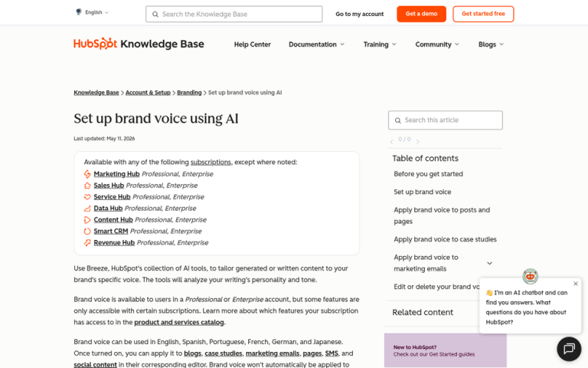The height and width of the screenshot is (368, 588).
Task: Open the Content Hub link
Action: tap(113, 220)
